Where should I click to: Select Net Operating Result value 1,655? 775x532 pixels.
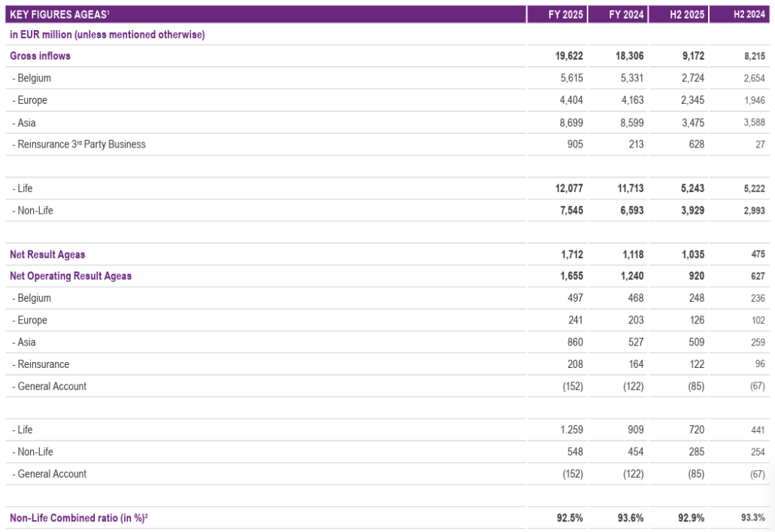[571, 276]
